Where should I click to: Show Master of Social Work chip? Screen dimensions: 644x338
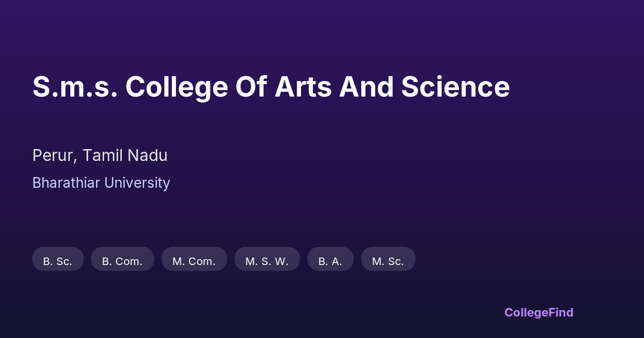pyautogui.click(x=267, y=259)
